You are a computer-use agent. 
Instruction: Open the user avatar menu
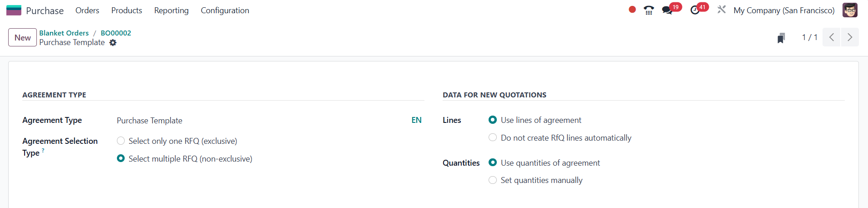[850, 10]
